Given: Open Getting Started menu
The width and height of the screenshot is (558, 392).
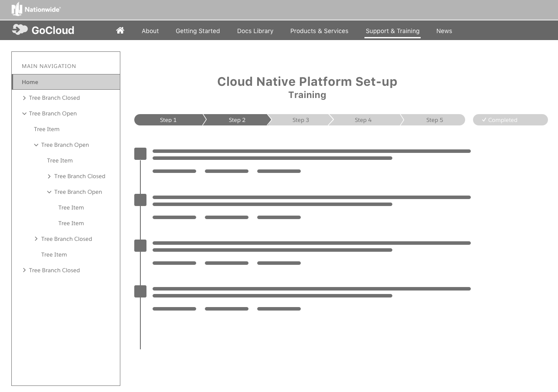Looking at the screenshot, I should coord(197,31).
